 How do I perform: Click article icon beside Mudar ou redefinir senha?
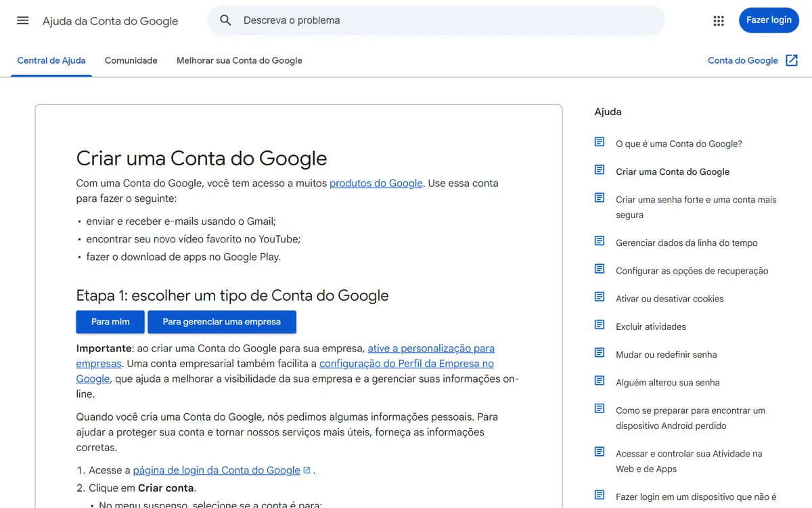(600, 352)
